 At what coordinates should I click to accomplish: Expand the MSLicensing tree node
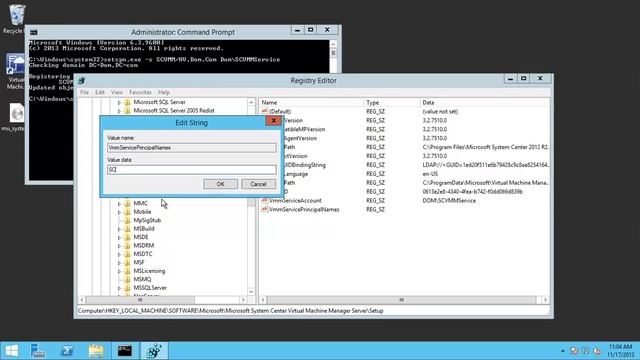119,271
